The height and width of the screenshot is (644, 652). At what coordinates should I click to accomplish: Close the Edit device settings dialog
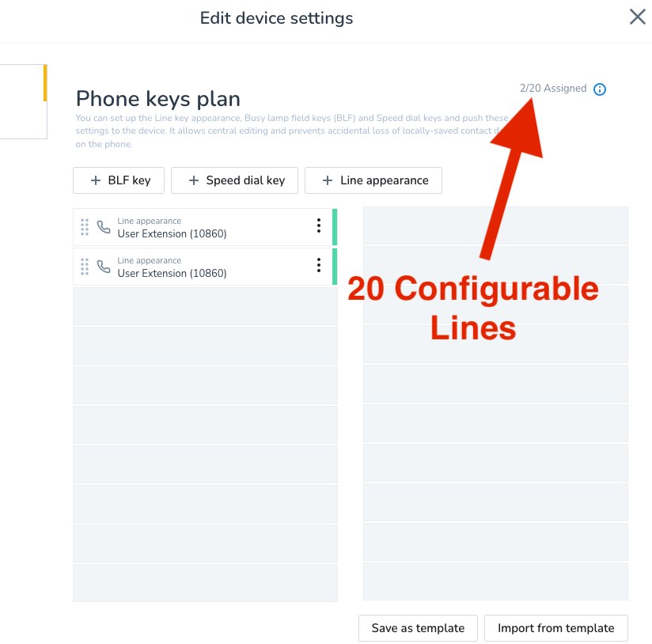point(637,17)
